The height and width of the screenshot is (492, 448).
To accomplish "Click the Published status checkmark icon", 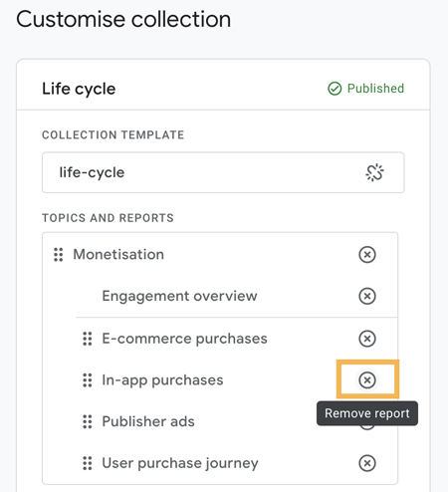I will [335, 89].
